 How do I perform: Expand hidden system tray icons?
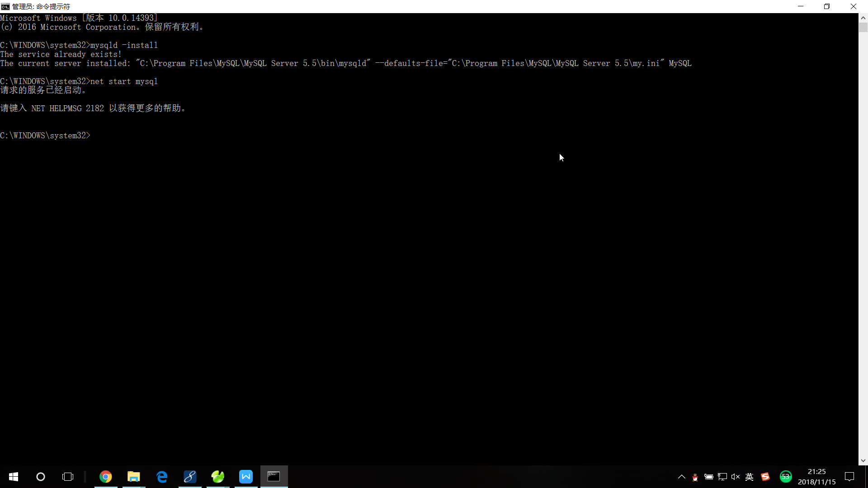point(682,477)
